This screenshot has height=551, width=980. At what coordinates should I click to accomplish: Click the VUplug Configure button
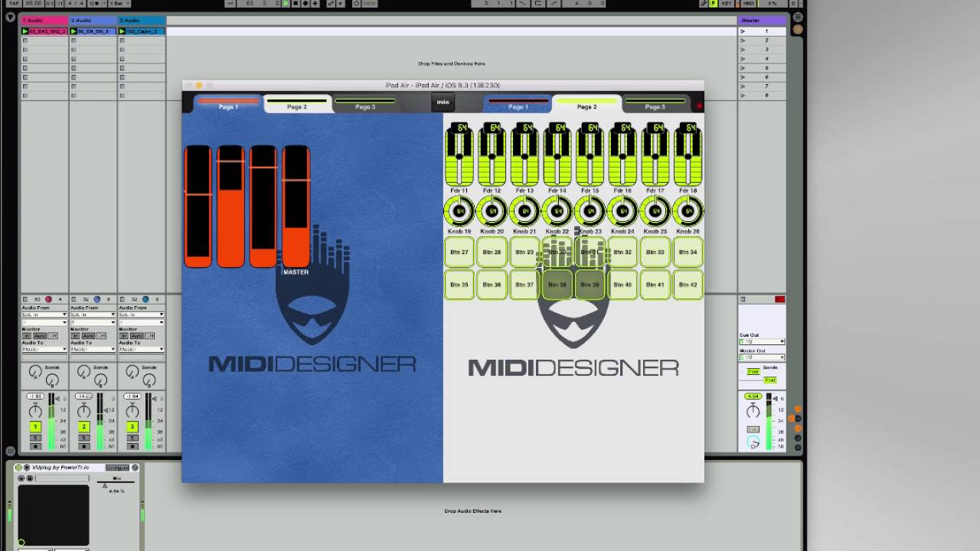pyautogui.click(x=117, y=467)
